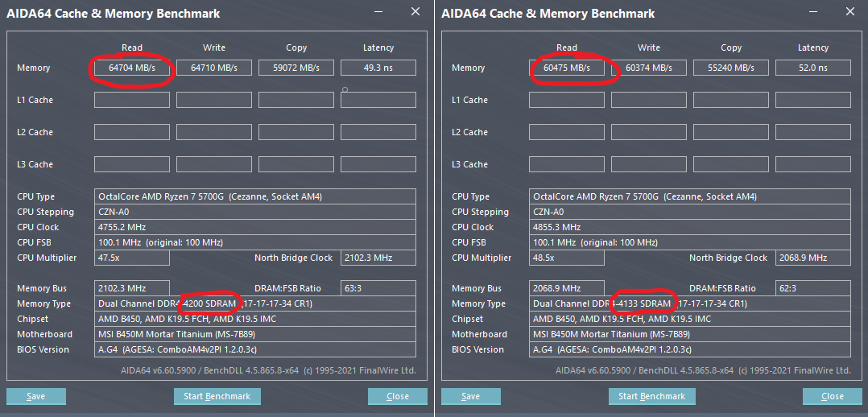
Task: Click the 47.5x CPU Multiplier field
Action: [132, 258]
